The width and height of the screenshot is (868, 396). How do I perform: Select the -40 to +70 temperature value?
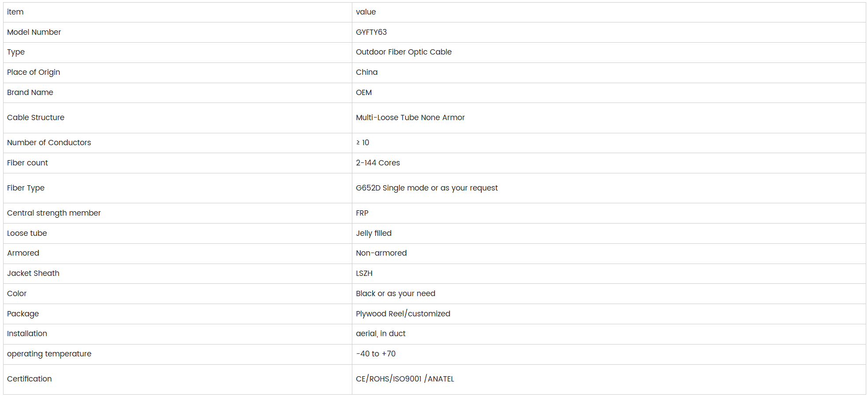(x=376, y=354)
